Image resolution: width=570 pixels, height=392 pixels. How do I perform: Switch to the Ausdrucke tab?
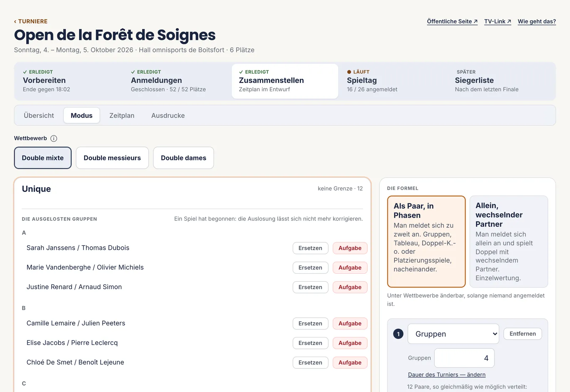[168, 115]
